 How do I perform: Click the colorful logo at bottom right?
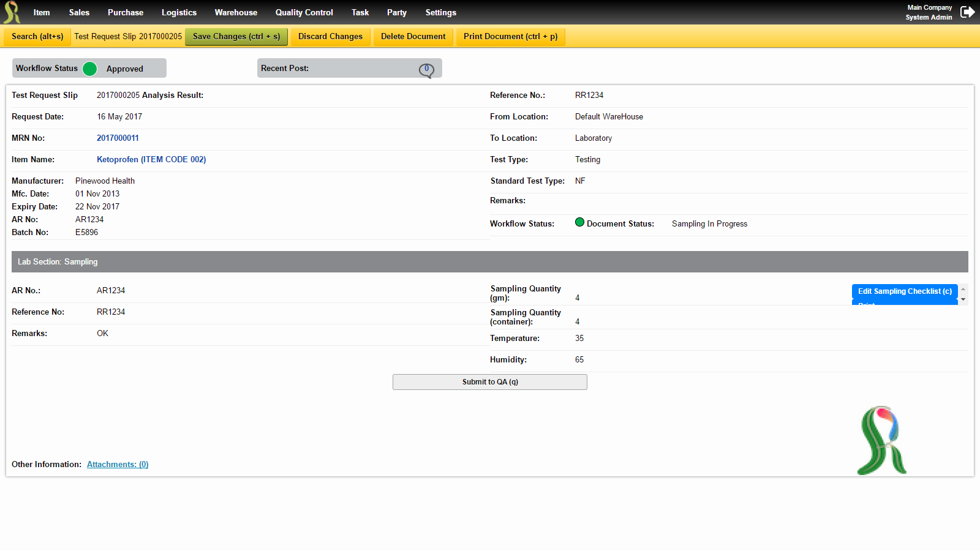click(882, 440)
